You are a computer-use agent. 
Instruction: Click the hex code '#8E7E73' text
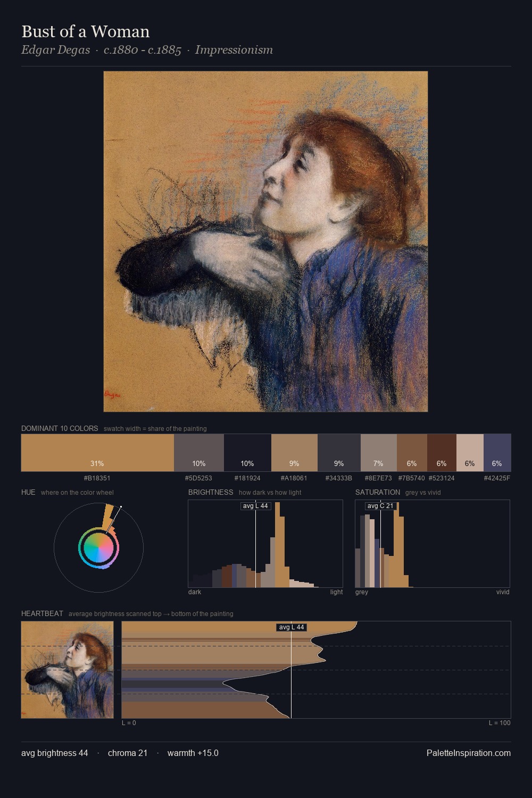tap(378, 478)
